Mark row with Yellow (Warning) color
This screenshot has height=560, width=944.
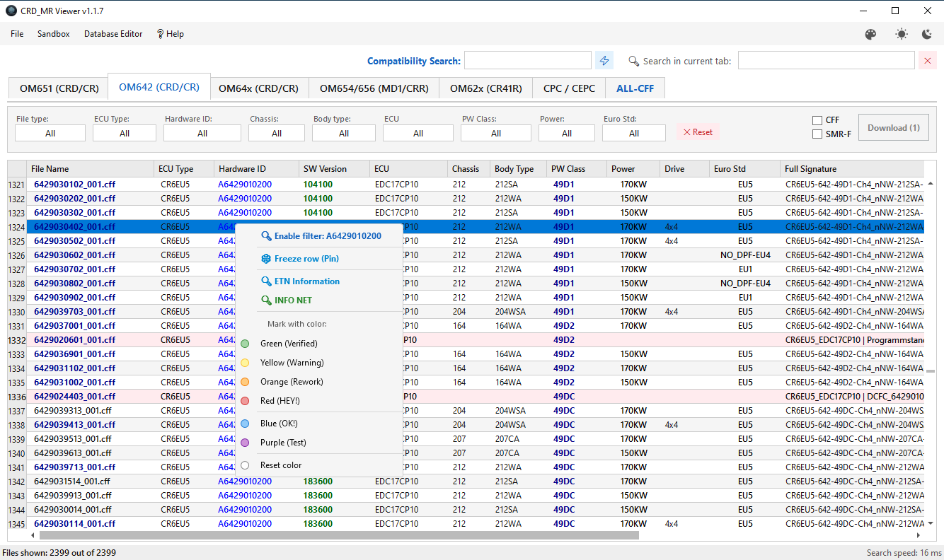(319, 363)
